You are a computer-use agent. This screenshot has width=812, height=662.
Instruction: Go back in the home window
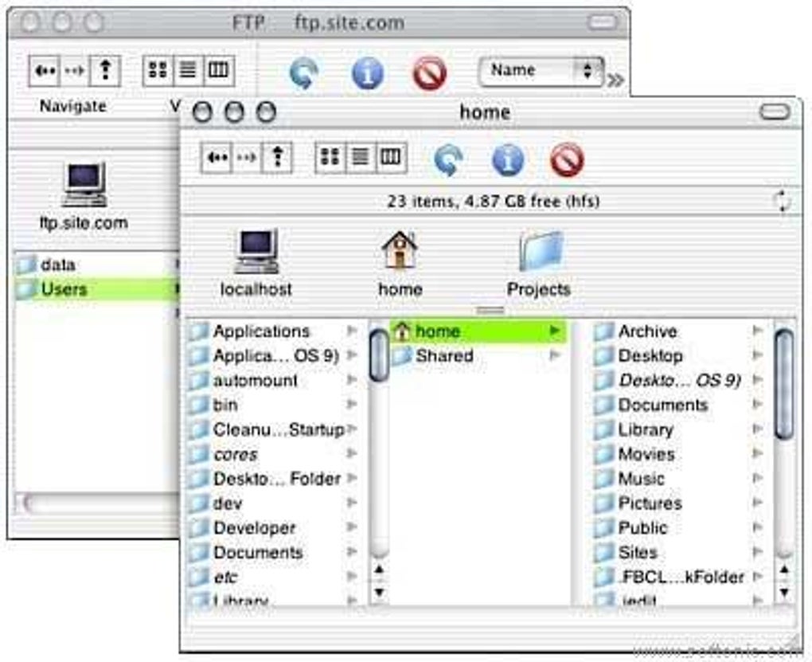click(217, 158)
